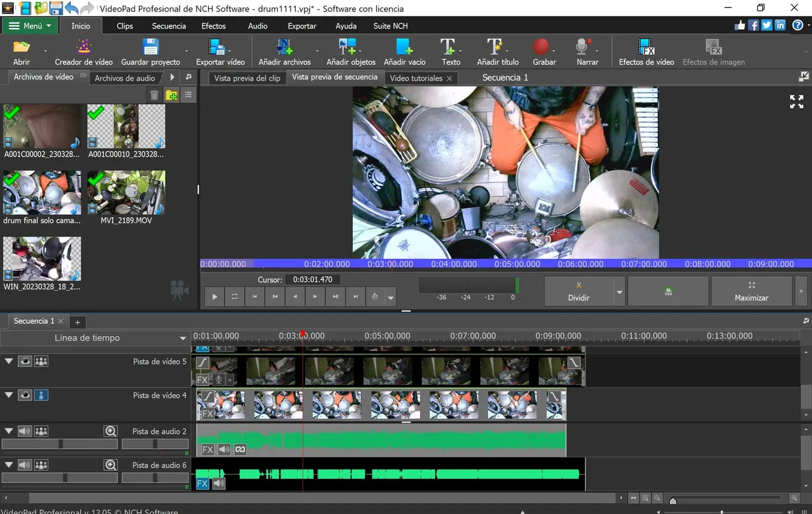Screen dimensions: 812x514
Task: Toggle loop playback in the preview controls
Action: pos(234,296)
